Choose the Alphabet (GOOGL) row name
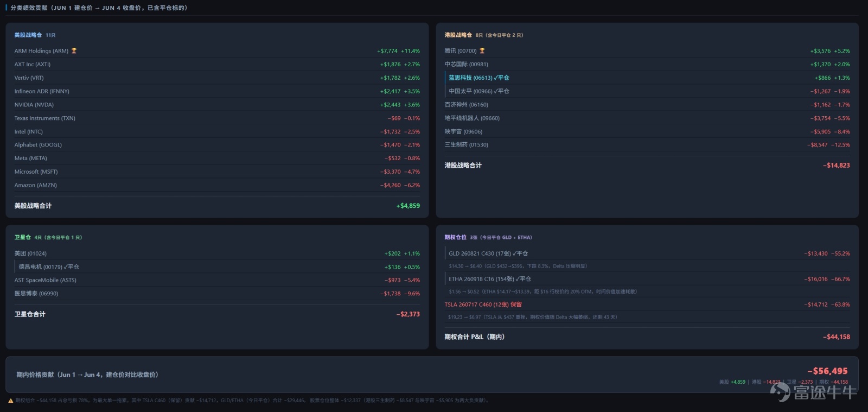868x412 pixels. coord(38,145)
